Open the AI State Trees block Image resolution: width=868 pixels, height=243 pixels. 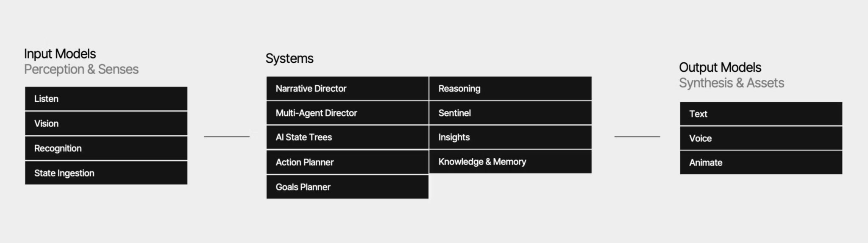point(347,137)
